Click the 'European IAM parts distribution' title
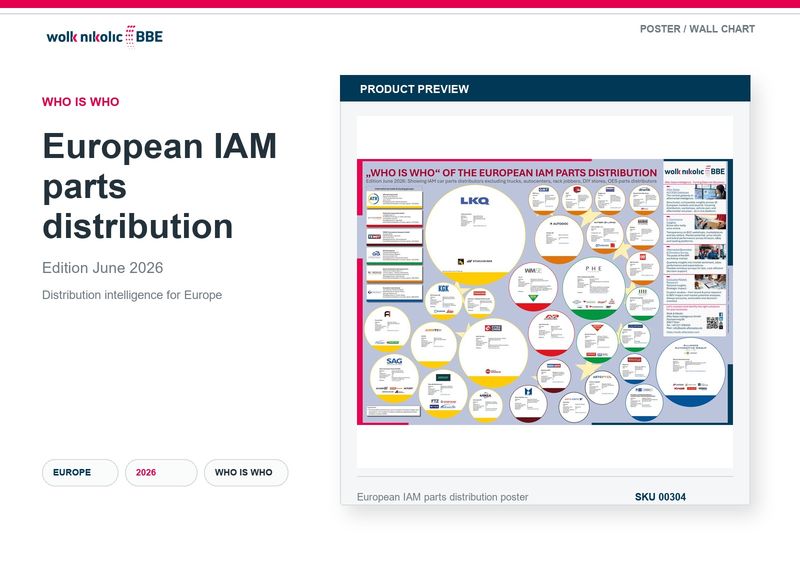The width and height of the screenshot is (800, 565). [160, 186]
